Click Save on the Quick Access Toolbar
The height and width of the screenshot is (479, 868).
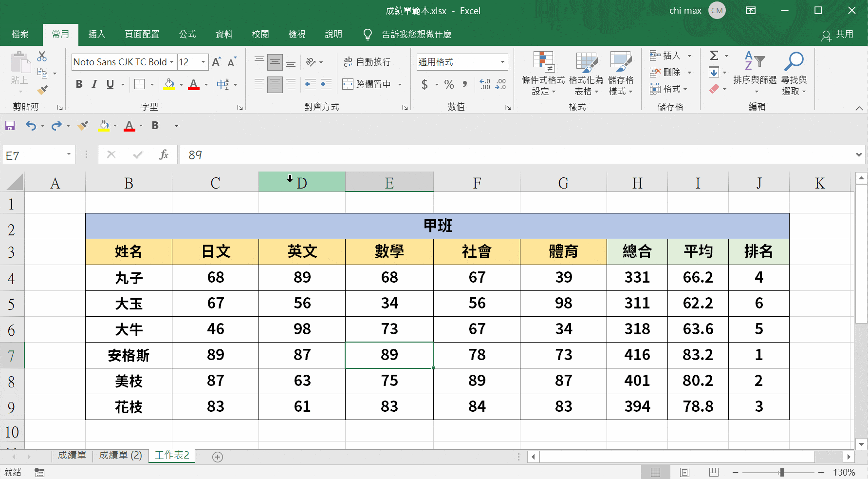click(10, 126)
